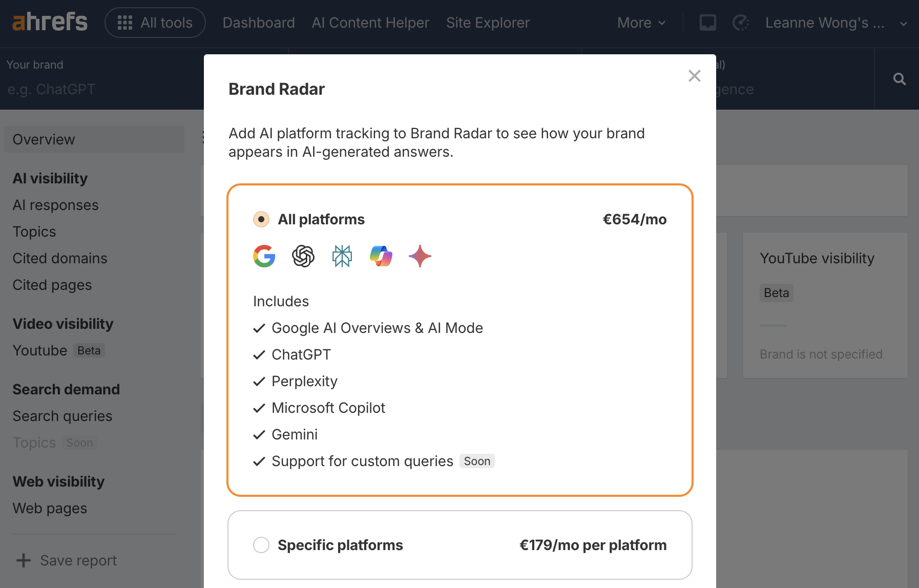Image resolution: width=919 pixels, height=588 pixels.
Task: Select the Microsoft Copilot platform icon
Action: [x=381, y=256]
